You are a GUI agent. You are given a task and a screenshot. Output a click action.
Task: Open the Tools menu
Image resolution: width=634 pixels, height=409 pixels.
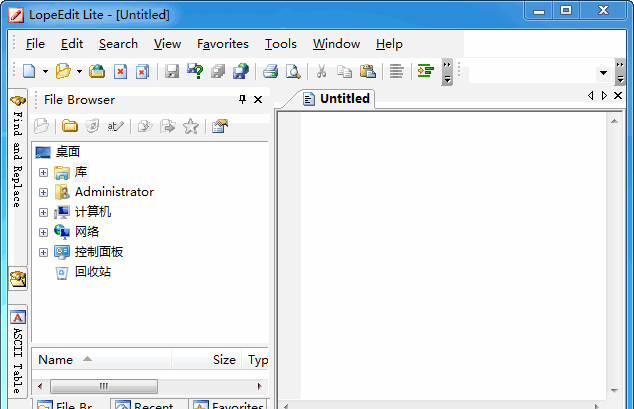click(281, 44)
